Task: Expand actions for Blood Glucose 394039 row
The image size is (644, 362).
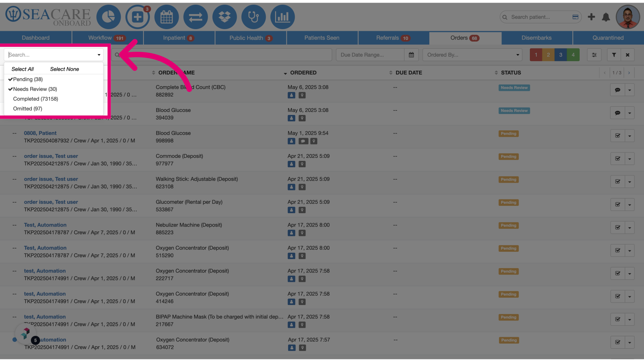Action: pos(630,113)
